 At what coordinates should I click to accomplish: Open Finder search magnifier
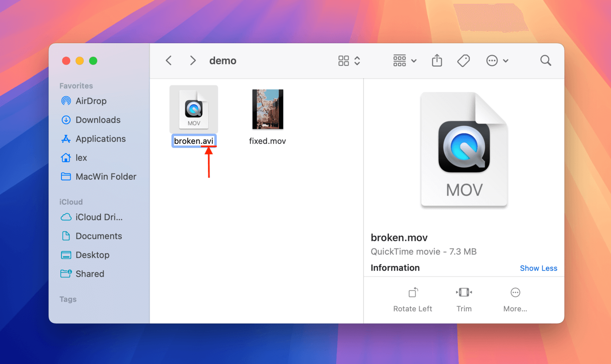click(x=545, y=61)
